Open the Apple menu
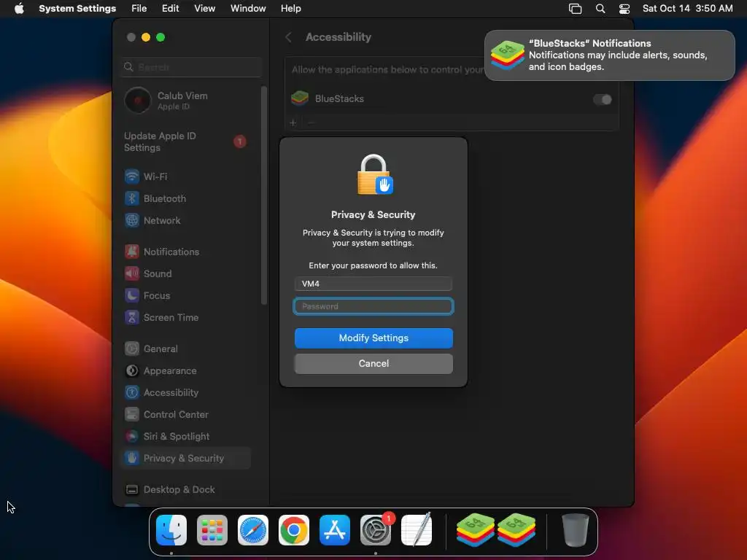 click(x=19, y=9)
